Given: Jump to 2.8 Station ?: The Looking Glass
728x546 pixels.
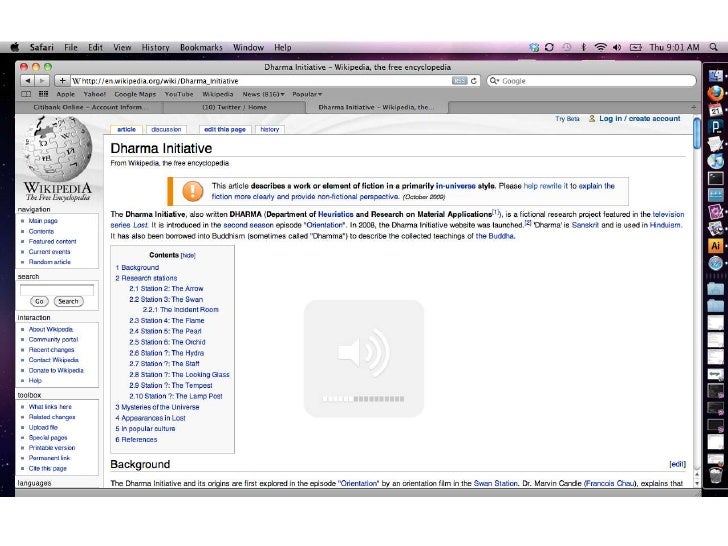Looking at the screenshot, I should coord(179,375).
